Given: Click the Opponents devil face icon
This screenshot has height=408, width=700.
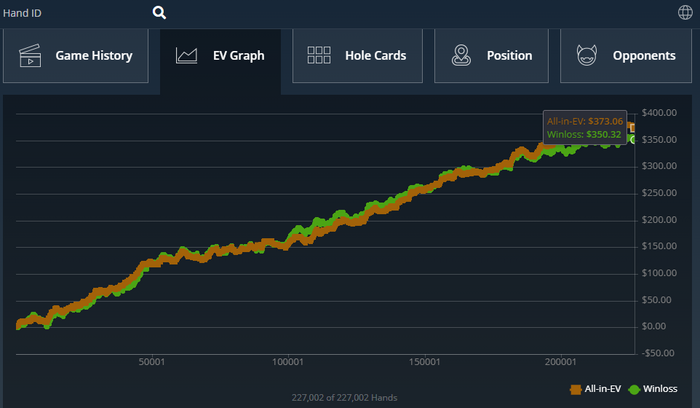Looking at the screenshot, I should click(587, 55).
